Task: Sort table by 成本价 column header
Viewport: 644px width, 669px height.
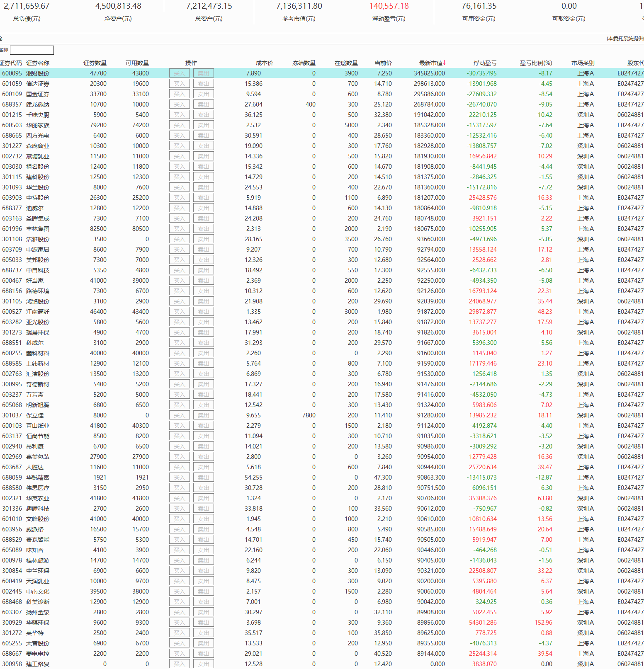Action: click(265, 63)
